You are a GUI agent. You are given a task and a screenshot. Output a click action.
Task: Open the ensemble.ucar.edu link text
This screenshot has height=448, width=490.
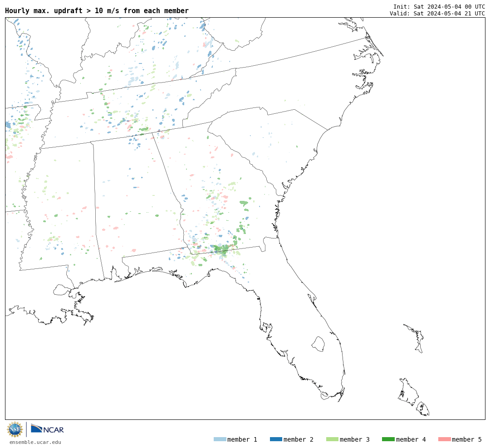[35, 443]
